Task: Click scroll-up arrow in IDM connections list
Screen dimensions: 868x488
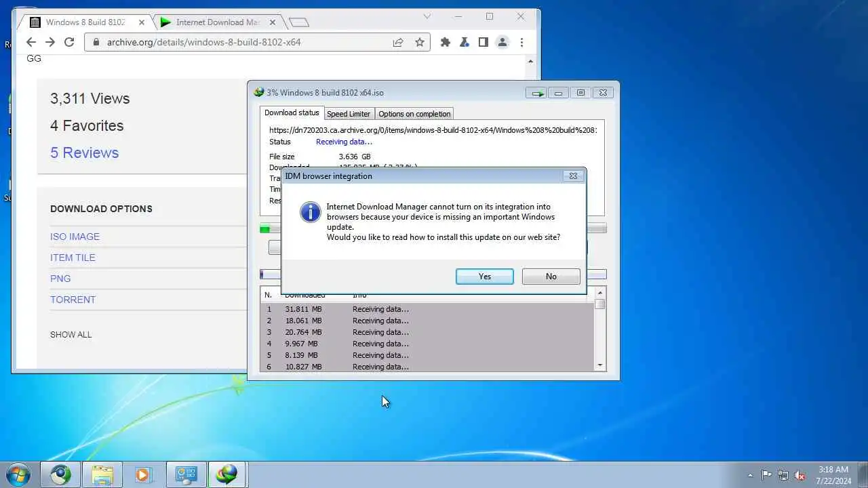Action: [x=599, y=293]
